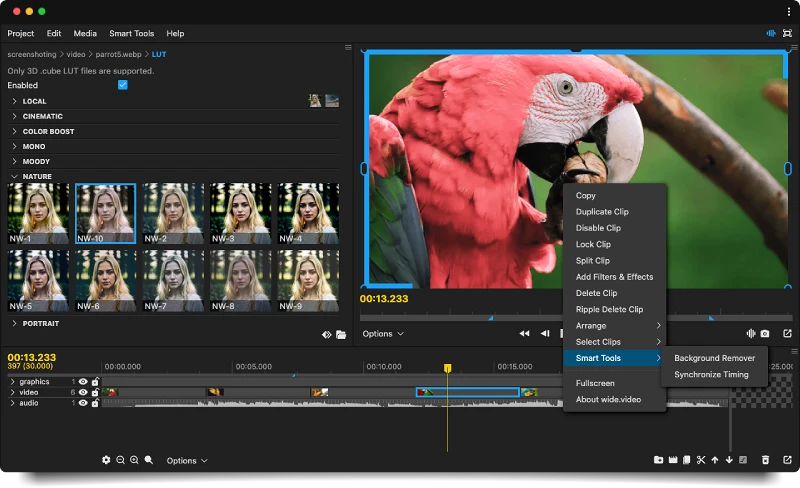Open the vertical three-dot window menu
The width and height of the screenshot is (800, 488).
(789, 11)
